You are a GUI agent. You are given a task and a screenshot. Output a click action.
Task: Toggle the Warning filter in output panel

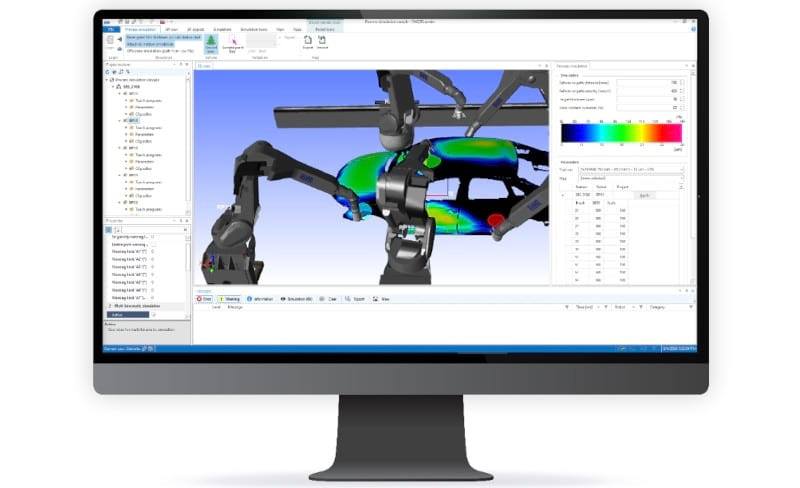(x=229, y=298)
